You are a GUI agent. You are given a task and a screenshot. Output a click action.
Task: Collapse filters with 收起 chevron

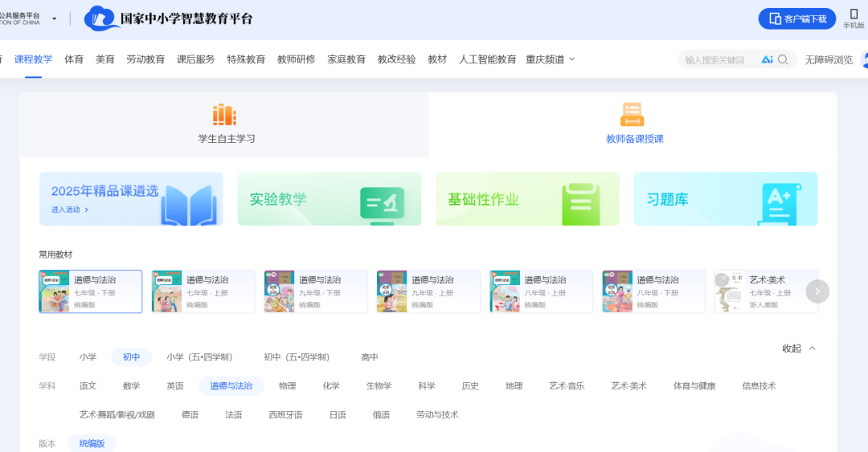pyautogui.click(x=812, y=348)
